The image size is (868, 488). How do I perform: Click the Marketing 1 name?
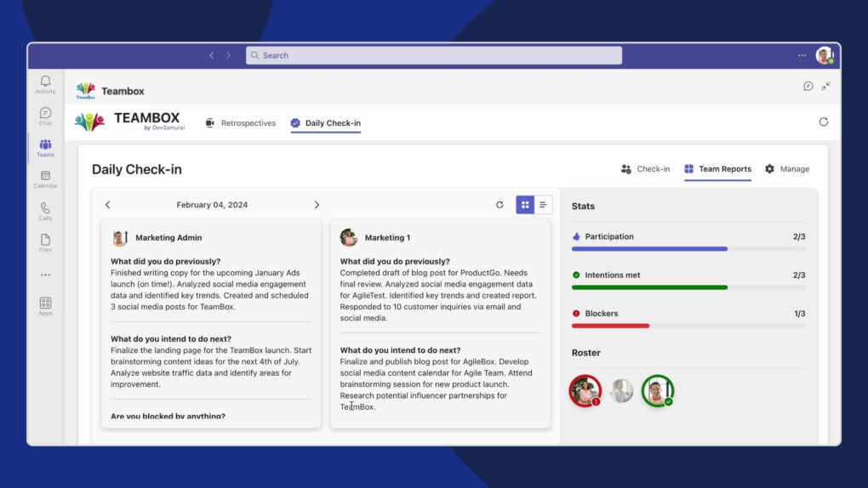tap(387, 238)
